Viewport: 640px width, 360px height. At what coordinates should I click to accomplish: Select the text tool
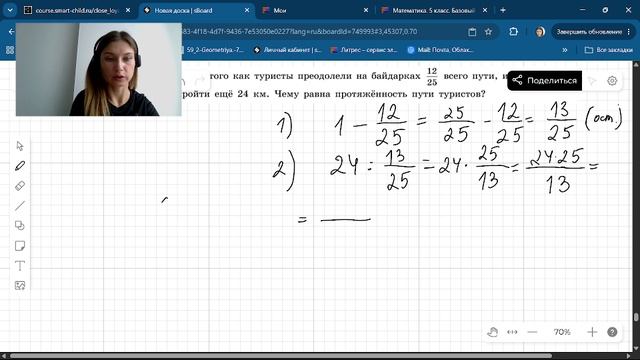[x=20, y=266]
